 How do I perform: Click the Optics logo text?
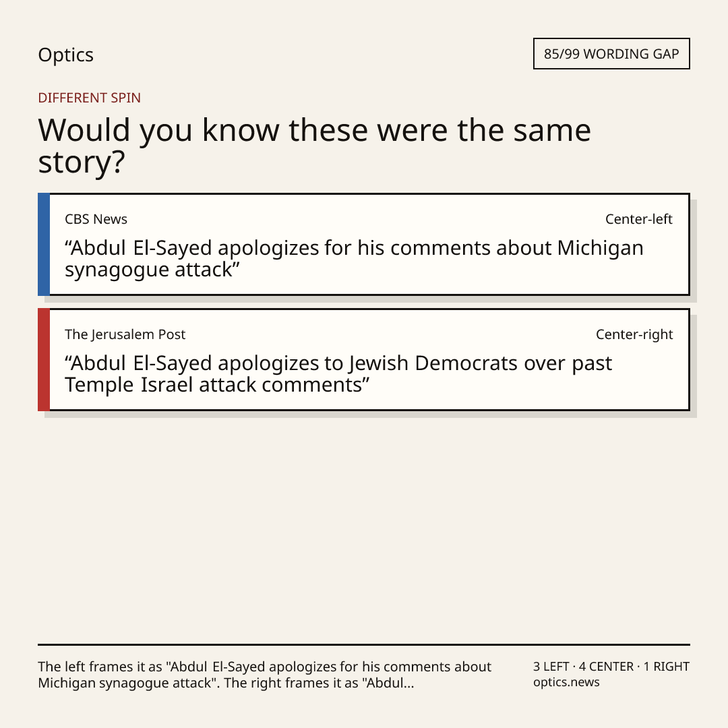(65, 55)
